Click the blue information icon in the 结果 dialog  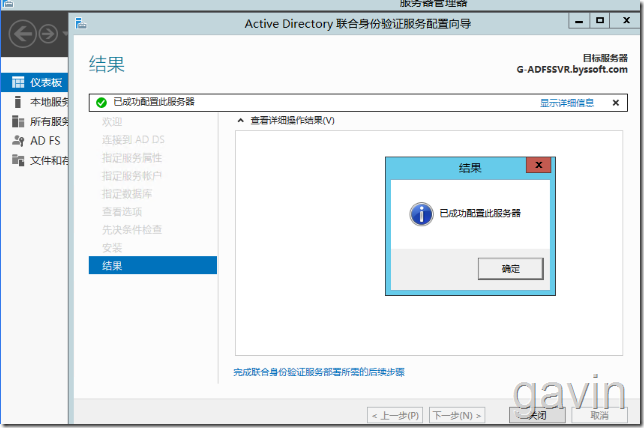(x=421, y=214)
